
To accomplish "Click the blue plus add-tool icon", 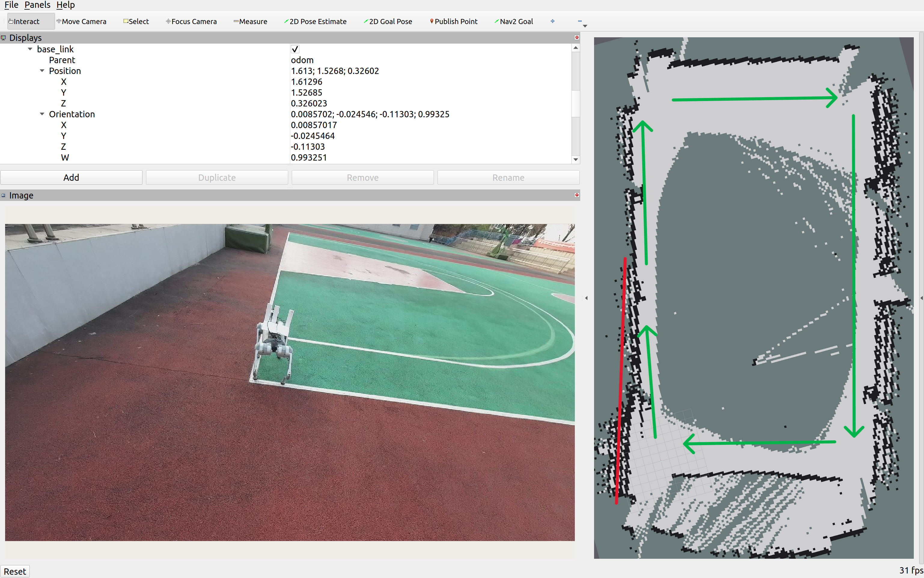I will point(552,21).
